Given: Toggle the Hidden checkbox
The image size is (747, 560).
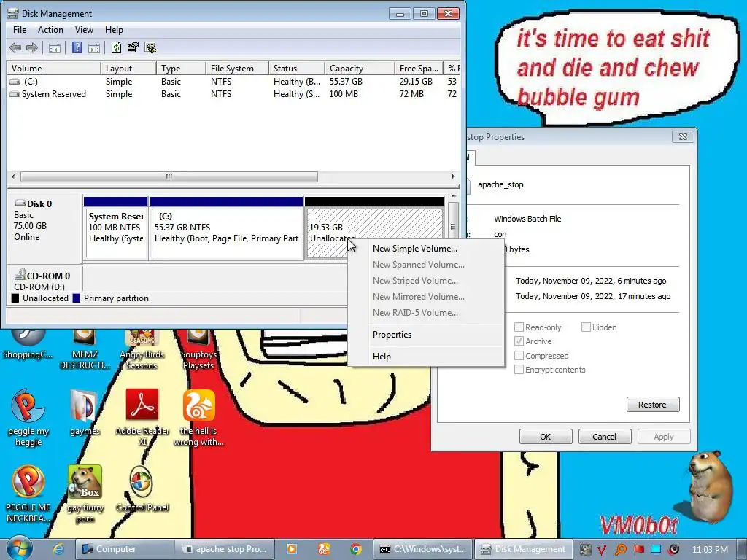Looking at the screenshot, I should [x=586, y=327].
